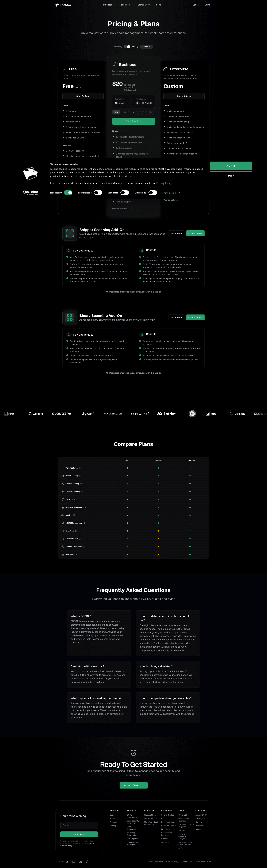This screenshot has height=868, width=267.
Task: Open the YouTube footer icon
Action: tap(80, 862)
